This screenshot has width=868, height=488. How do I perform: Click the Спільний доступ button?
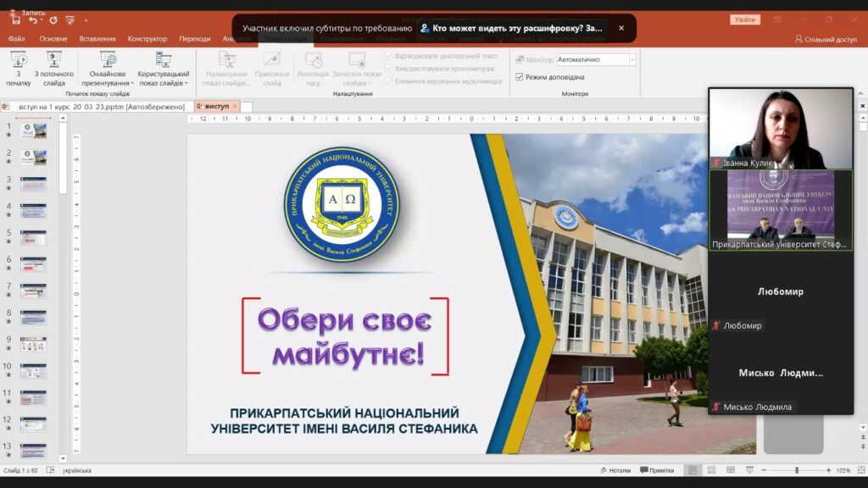[x=825, y=39]
